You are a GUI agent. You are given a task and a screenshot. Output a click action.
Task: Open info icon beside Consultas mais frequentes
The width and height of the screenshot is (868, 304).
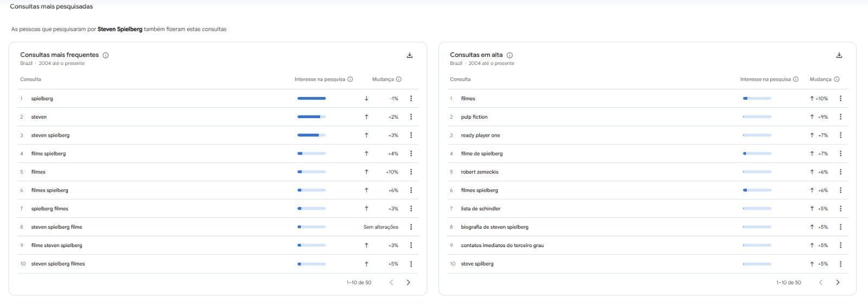click(x=106, y=55)
